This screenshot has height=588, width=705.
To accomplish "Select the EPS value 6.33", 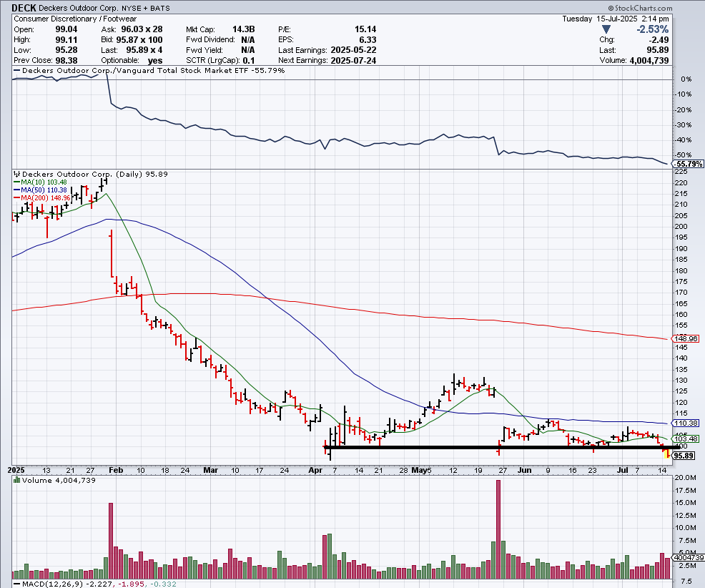I will pos(368,39).
